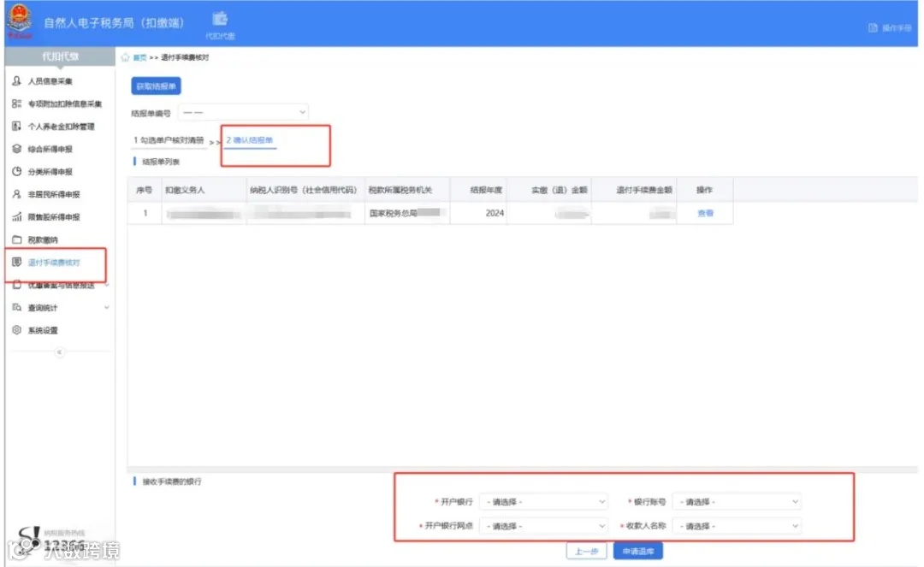
Task: Open the 收款人名称 dropdown
Action: (x=736, y=526)
